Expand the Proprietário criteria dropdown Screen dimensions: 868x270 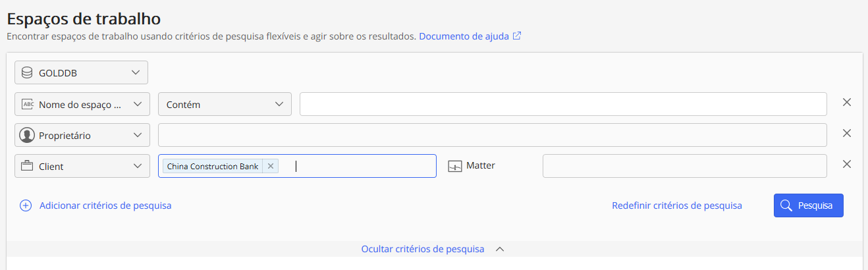point(137,135)
